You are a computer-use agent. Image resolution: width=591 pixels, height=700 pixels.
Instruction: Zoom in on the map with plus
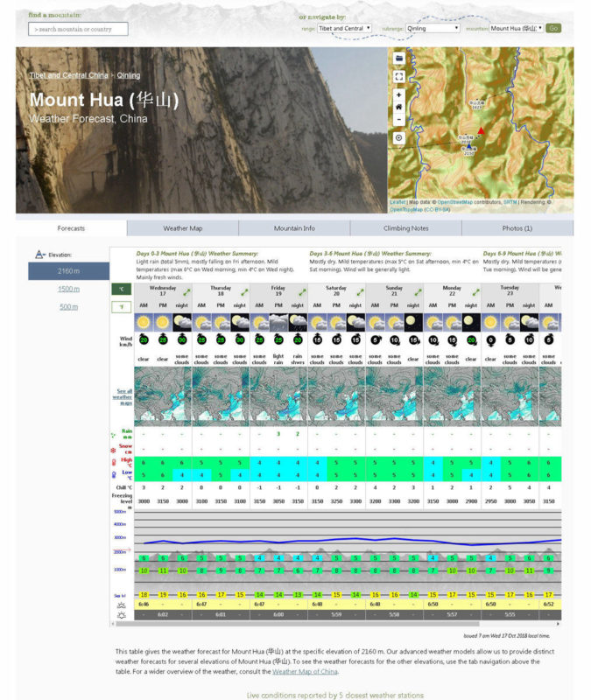(399, 94)
